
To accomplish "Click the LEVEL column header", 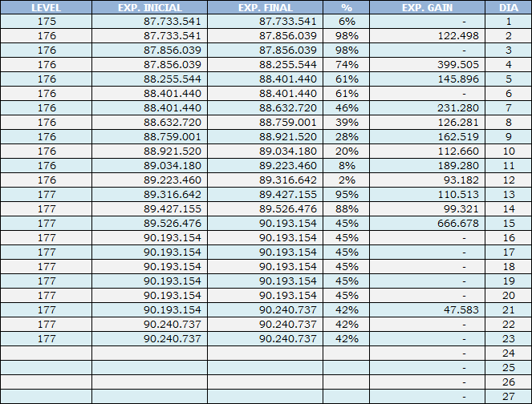I will pyautogui.click(x=47, y=7).
